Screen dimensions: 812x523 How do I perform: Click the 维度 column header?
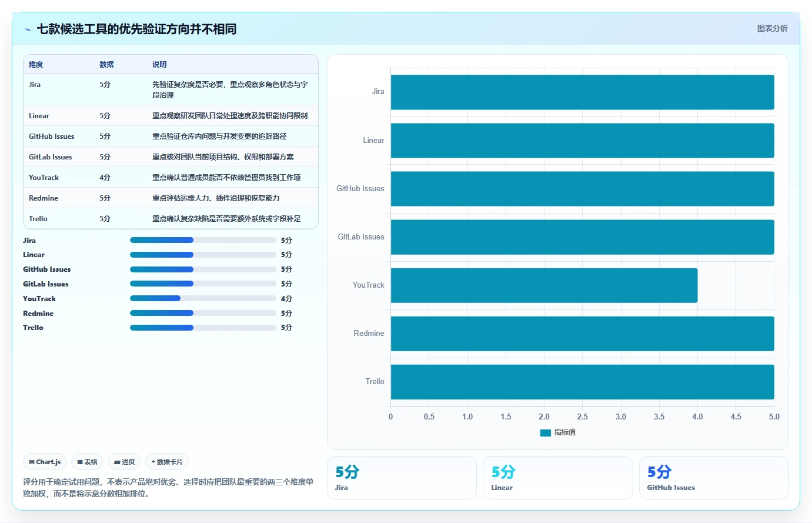coord(36,65)
